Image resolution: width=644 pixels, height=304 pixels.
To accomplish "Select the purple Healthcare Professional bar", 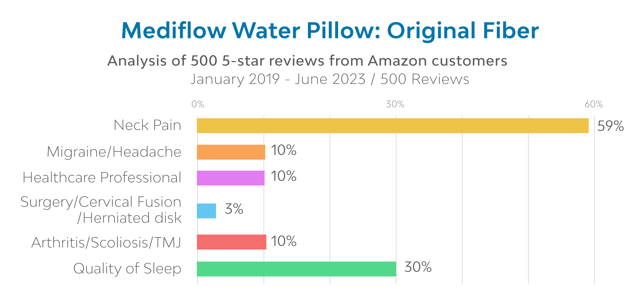I will (230, 178).
